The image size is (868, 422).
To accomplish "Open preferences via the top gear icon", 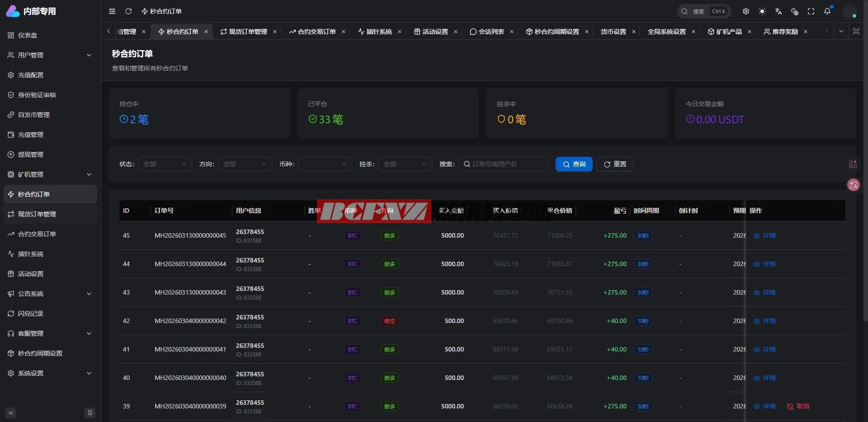I will [x=746, y=11].
